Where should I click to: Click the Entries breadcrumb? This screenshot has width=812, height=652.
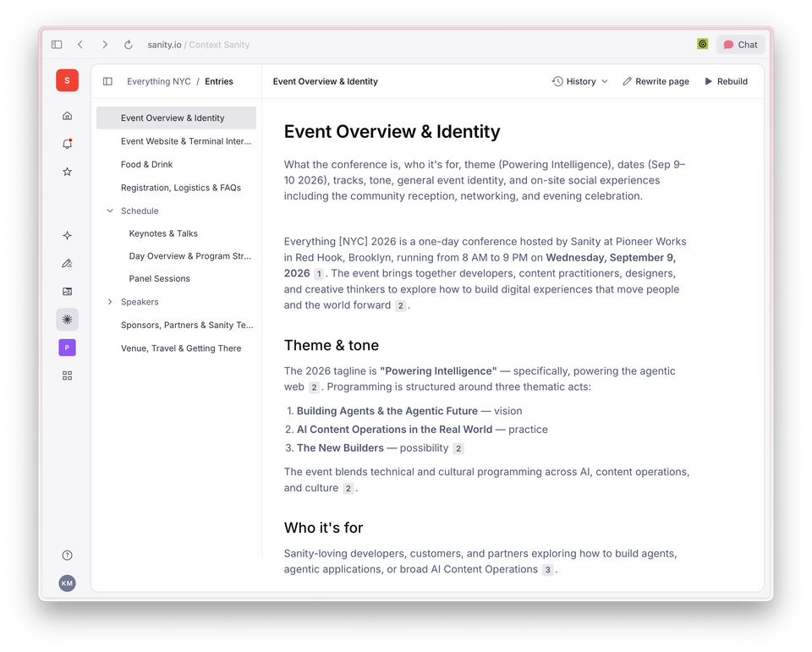219,81
